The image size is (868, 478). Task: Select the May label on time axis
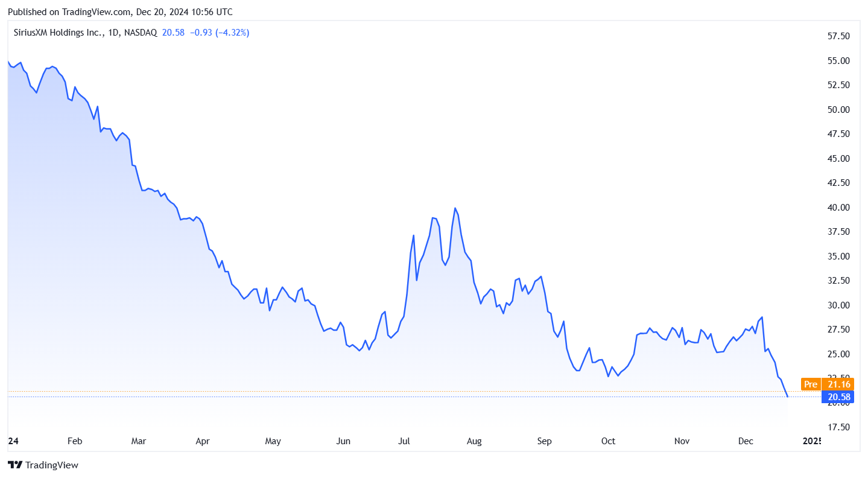click(273, 441)
